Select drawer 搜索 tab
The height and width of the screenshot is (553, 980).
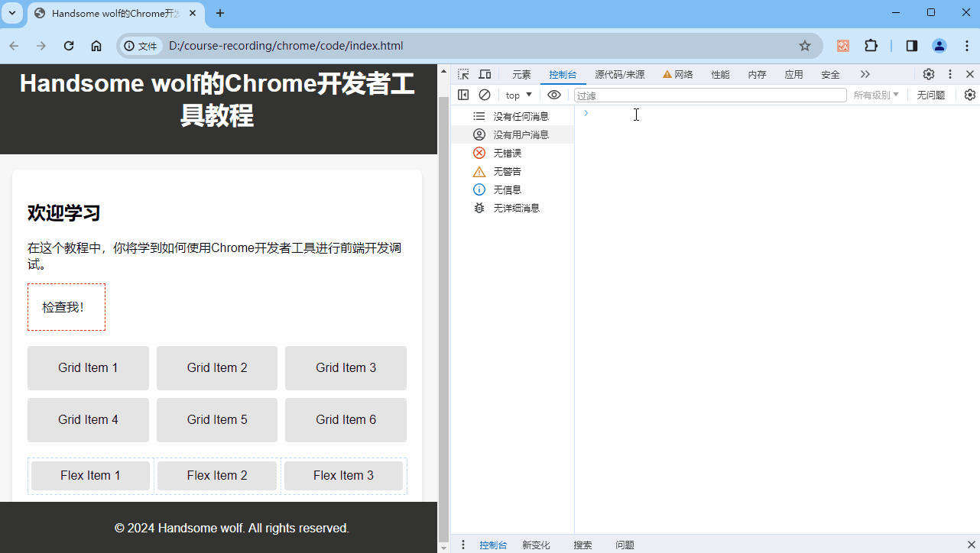(x=582, y=545)
